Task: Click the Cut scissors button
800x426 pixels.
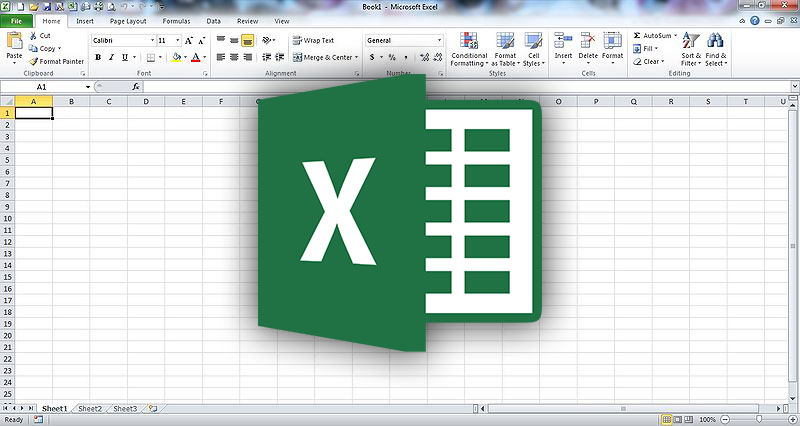Action: 40,36
